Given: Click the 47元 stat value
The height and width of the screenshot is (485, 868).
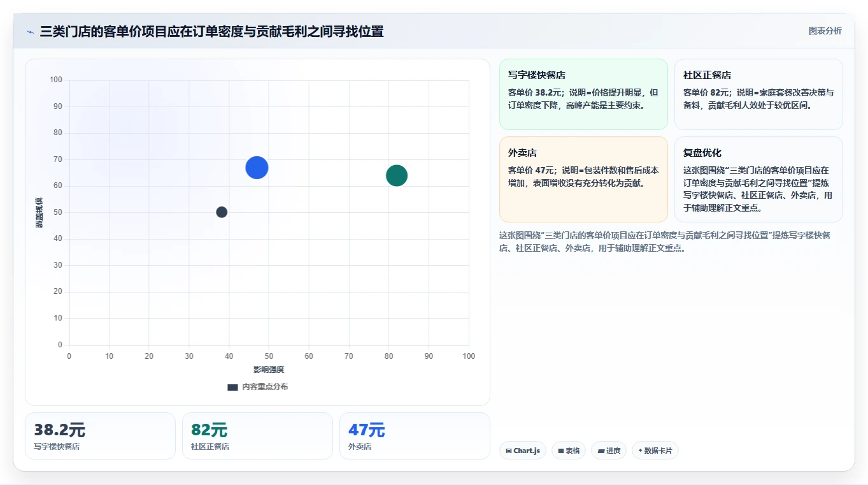Looking at the screenshot, I should pos(366,430).
